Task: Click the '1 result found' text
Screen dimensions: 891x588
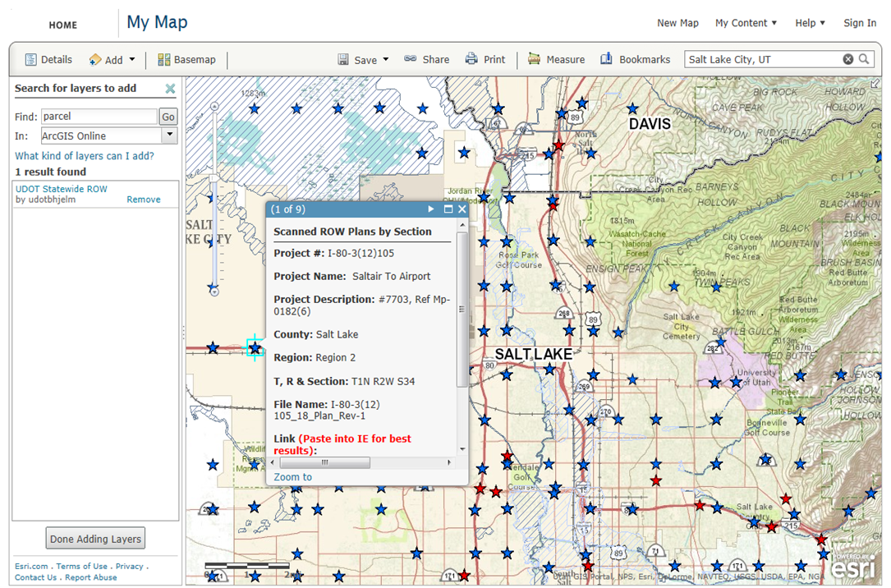Action: tap(51, 172)
